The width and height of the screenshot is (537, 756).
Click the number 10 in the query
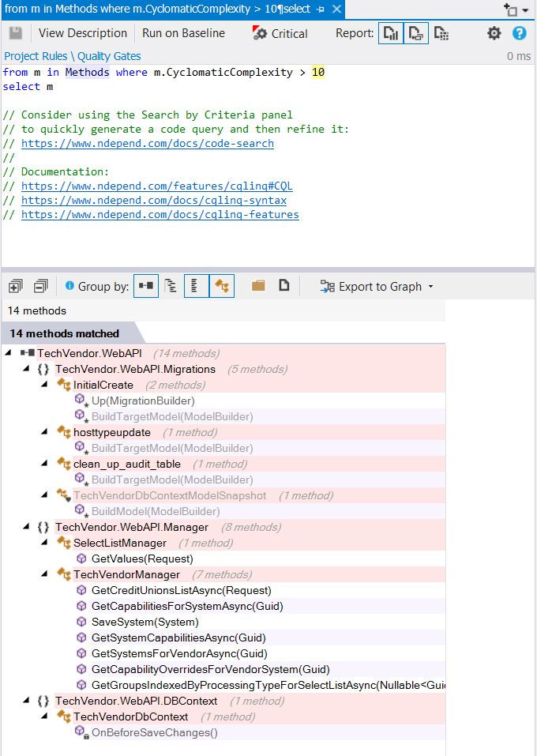point(318,73)
